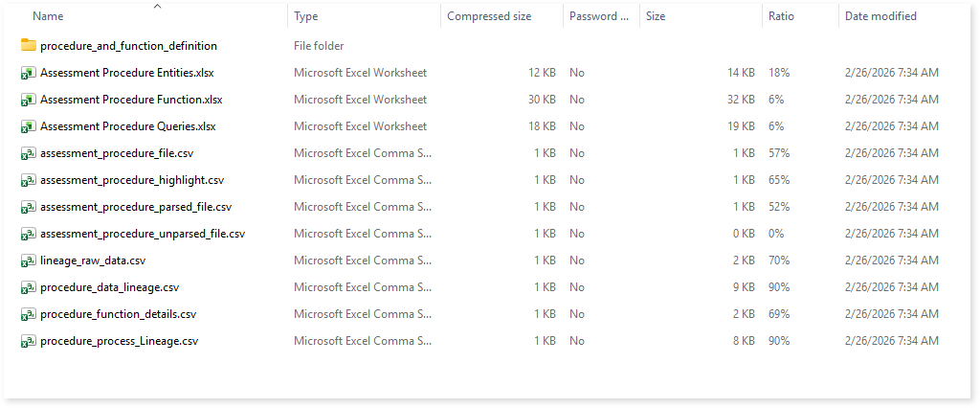Select procedure_function_details.csv file name
The height and width of the screenshot is (408, 980).
point(118,314)
